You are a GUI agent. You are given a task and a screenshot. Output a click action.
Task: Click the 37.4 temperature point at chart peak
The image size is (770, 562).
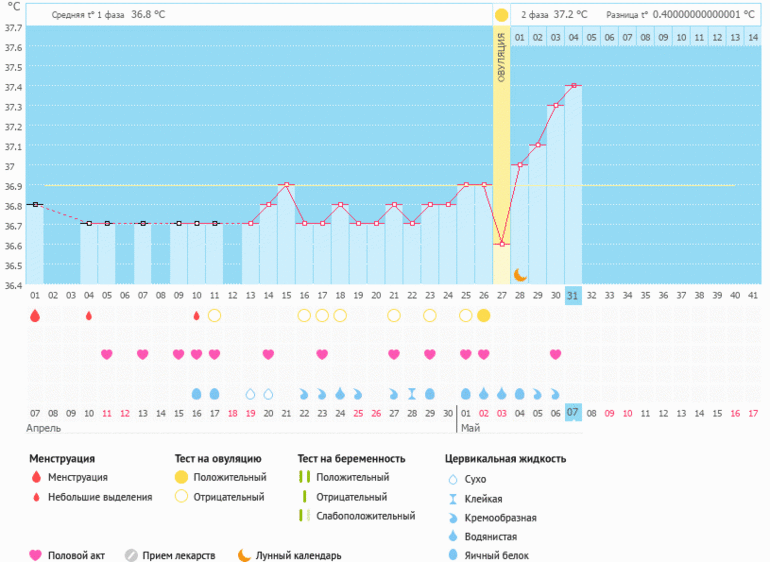574,86
